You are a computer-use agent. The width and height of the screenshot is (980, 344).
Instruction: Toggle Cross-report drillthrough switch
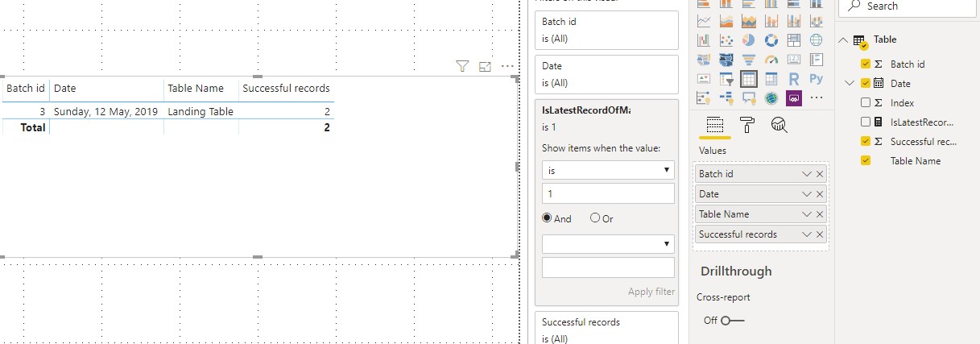tap(732, 321)
